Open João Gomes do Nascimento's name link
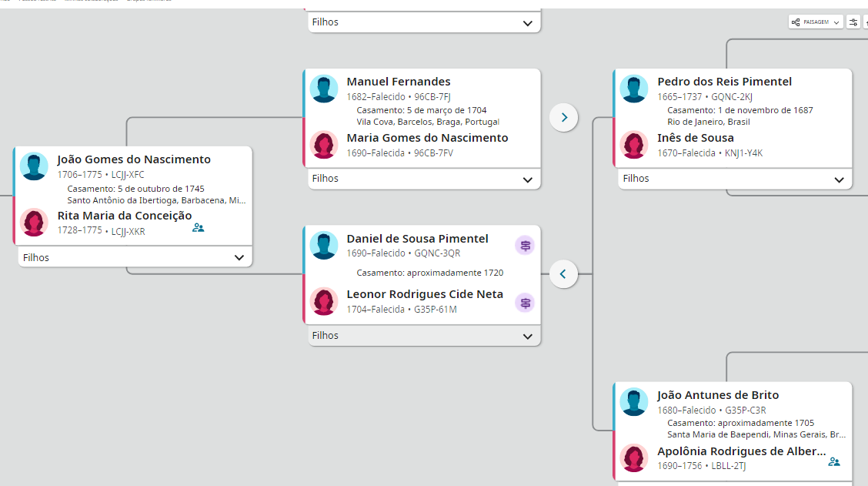This screenshot has height=486, width=868. pyautogui.click(x=134, y=159)
